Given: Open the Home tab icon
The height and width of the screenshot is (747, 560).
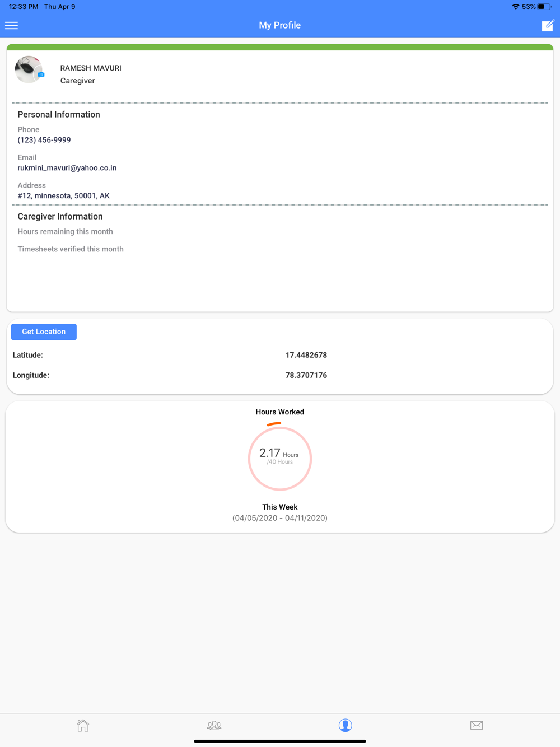Looking at the screenshot, I should pos(83,725).
